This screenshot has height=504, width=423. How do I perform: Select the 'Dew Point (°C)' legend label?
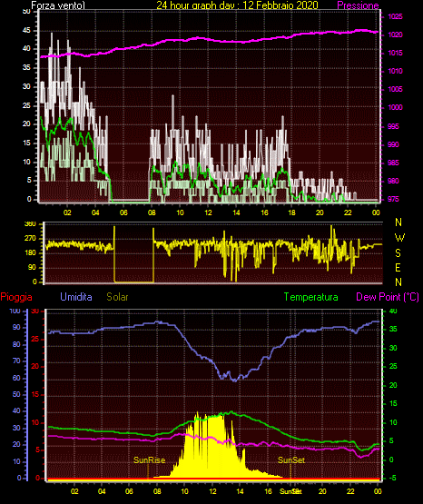[388, 297]
